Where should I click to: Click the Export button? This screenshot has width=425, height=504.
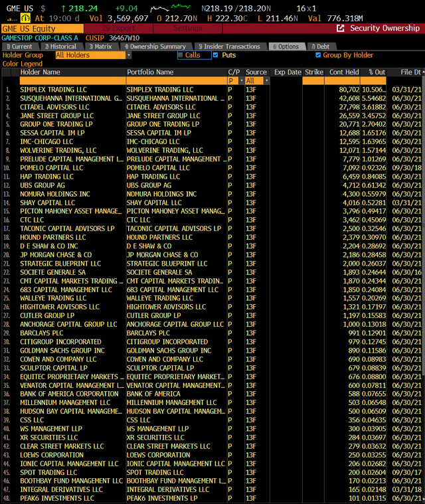119,29
